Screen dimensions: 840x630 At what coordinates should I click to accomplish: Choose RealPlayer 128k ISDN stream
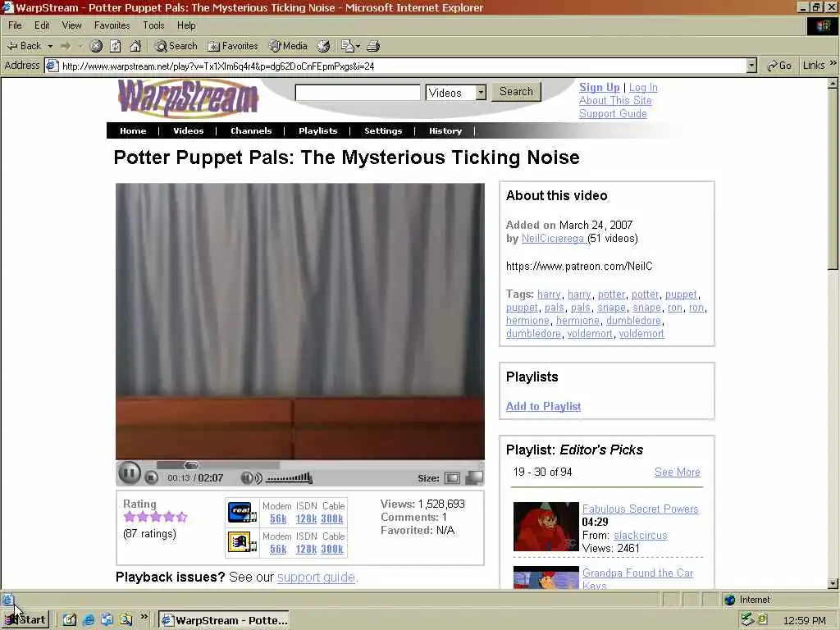point(306,518)
